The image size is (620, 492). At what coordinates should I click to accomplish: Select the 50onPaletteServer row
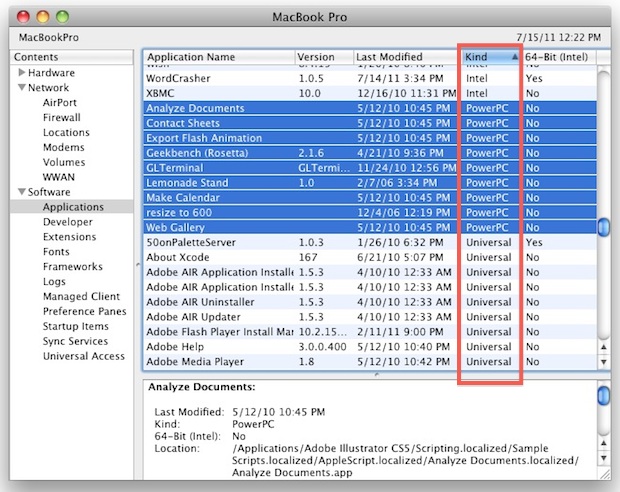[370, 242]
